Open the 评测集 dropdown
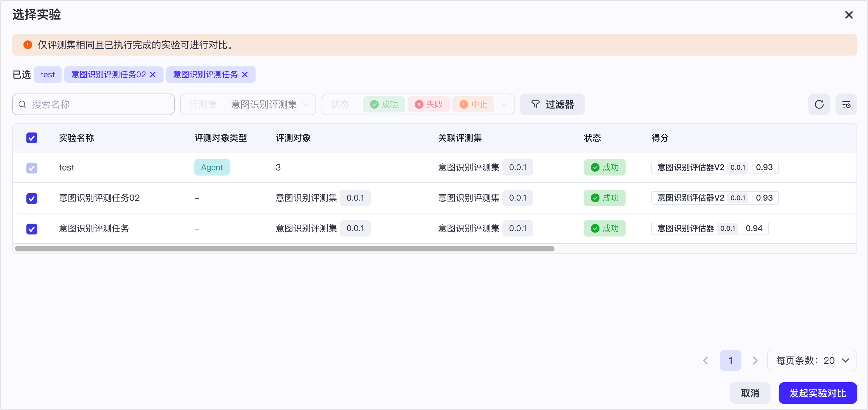The height and width of the screenshot is (410, 868). 248,104
